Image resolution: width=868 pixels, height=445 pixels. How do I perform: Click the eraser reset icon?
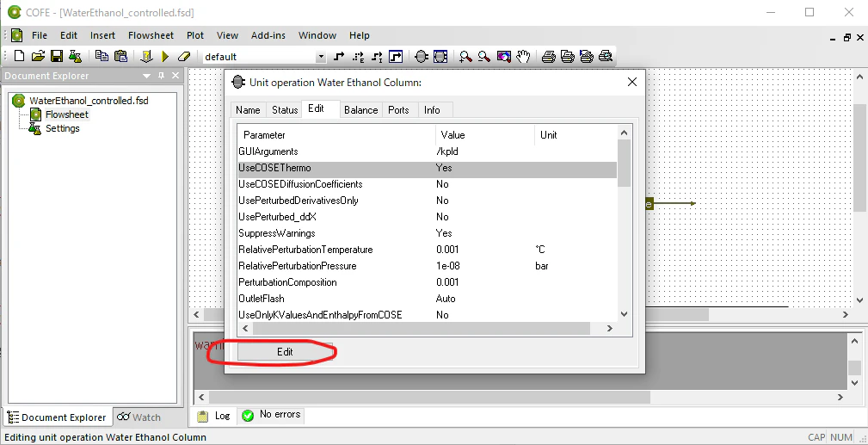pyautogui.click(x=184, y=57)
